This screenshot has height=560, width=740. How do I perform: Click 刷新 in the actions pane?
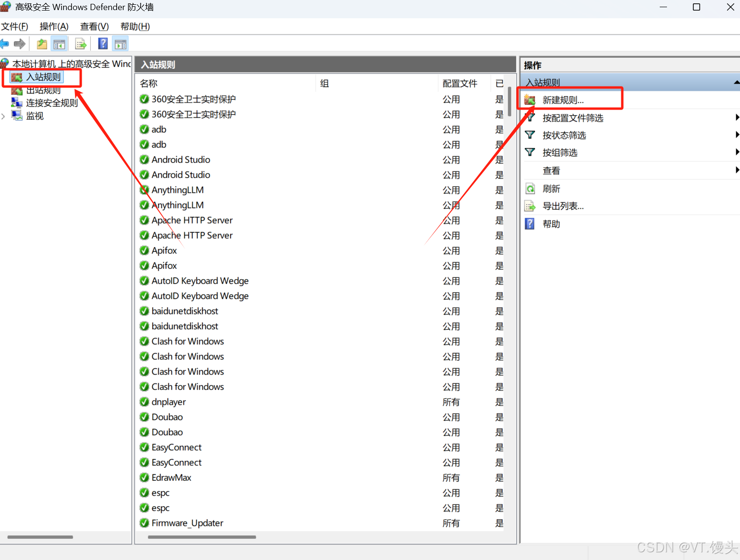tap(551, 189)
